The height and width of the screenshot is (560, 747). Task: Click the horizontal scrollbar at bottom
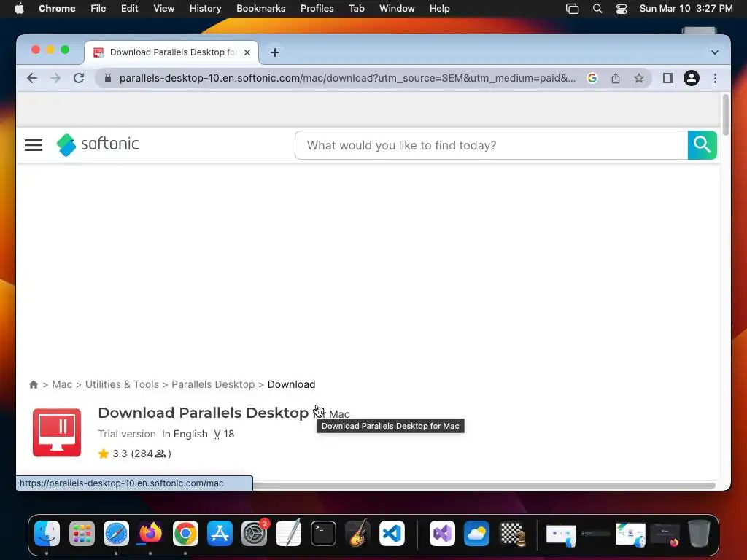[x=484, y=485]
